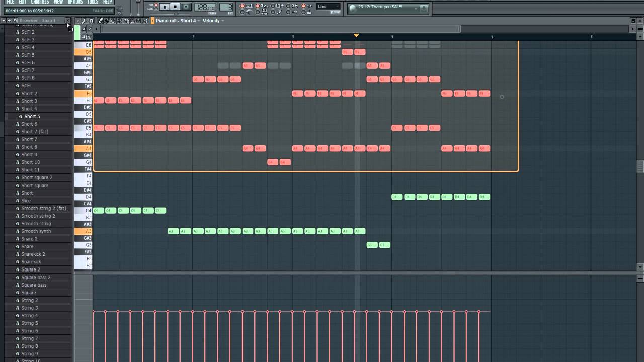Open the Short 4 channel target dropdown

pos(199,21)
